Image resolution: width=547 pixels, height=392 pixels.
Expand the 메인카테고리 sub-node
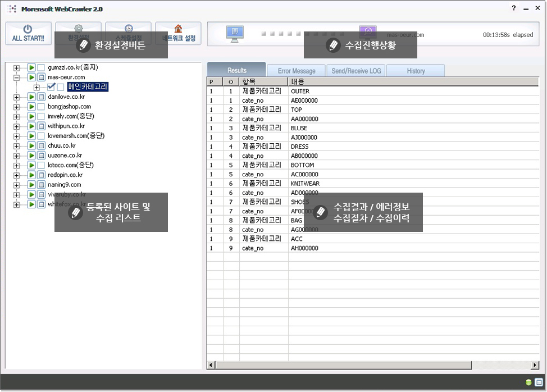pyautogui.click(x=37, y=87)
